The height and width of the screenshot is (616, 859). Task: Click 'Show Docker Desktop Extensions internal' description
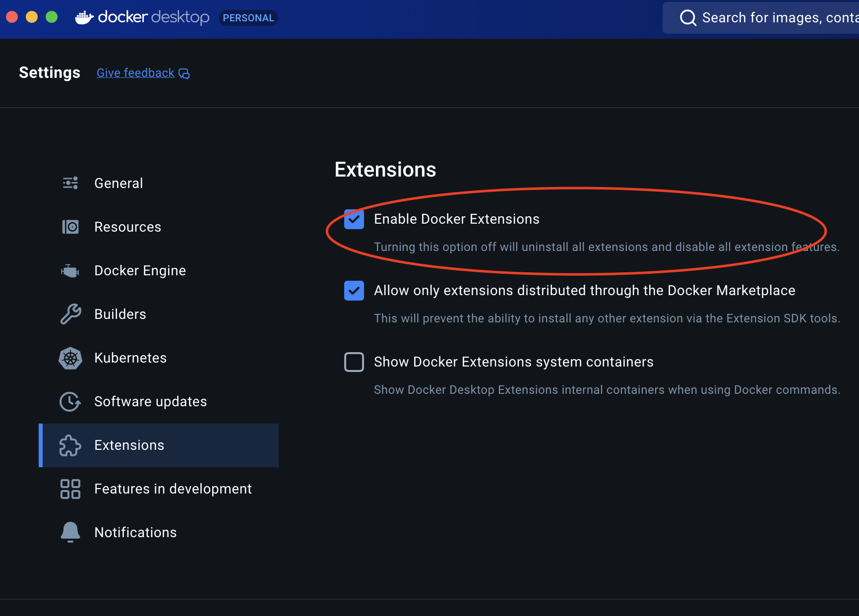tap(607, 390)
